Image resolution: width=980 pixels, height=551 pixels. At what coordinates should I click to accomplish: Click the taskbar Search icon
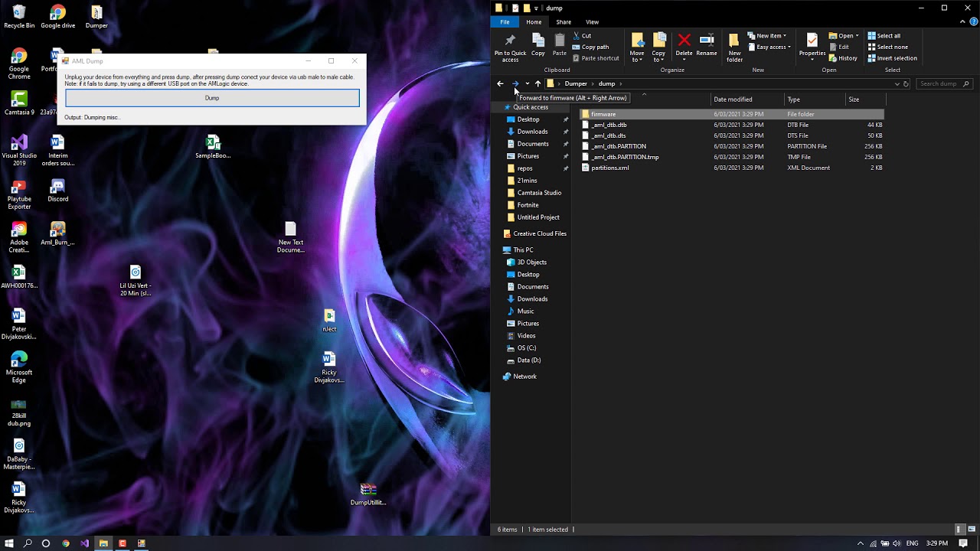click(x=28, y=543)
